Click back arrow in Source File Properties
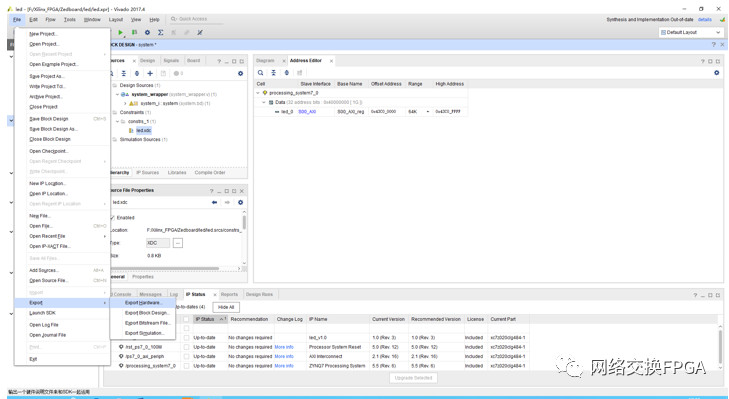The height and width of the screenshot is (399, 729). (x=214, y=202)
